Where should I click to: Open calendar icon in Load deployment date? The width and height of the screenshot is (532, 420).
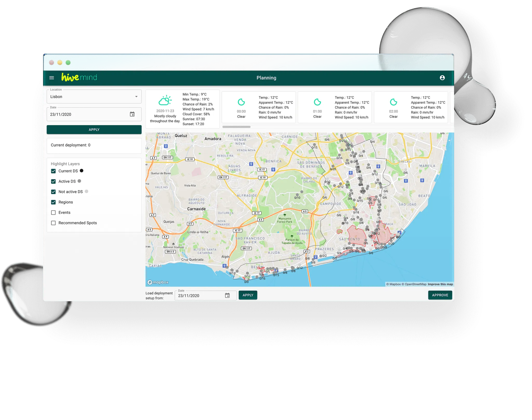tap(227, 295)
